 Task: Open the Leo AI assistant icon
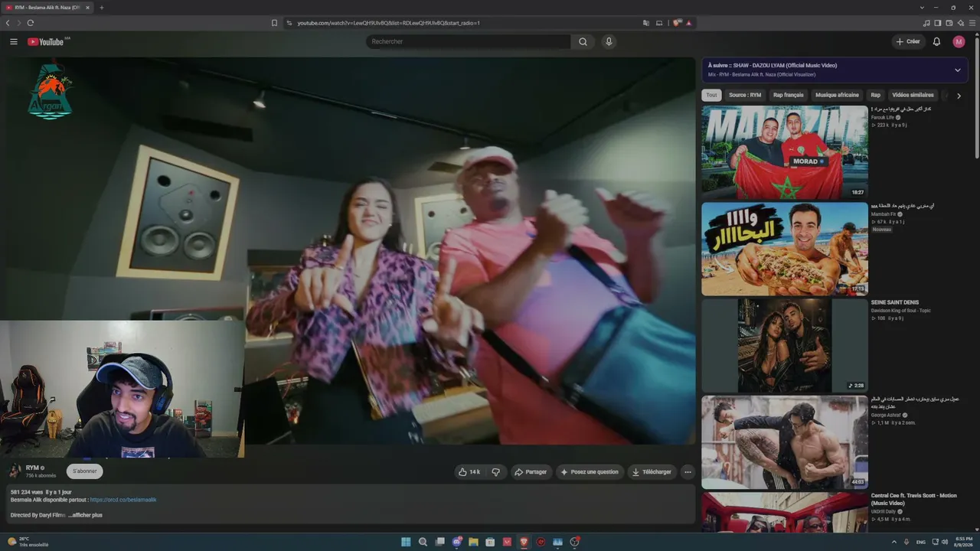coord(960,23)
